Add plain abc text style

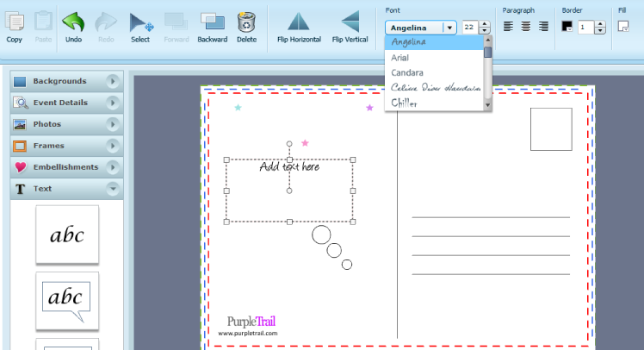[67, 234]
